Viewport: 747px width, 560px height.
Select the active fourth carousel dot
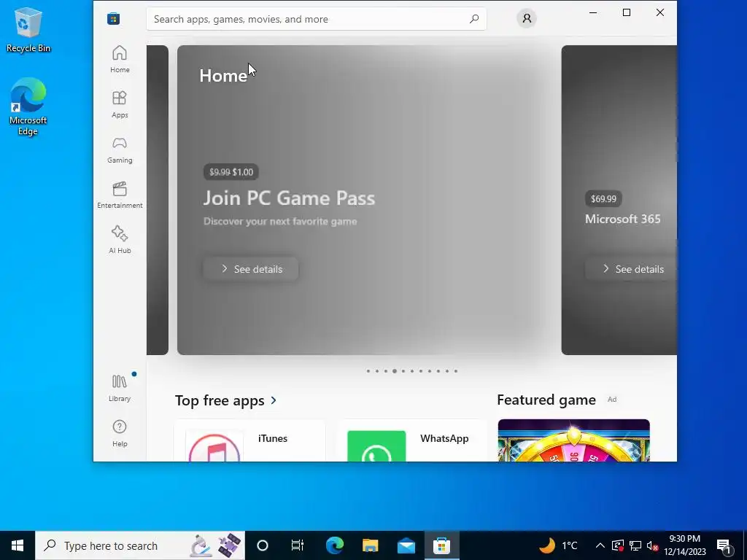(395, 371)
